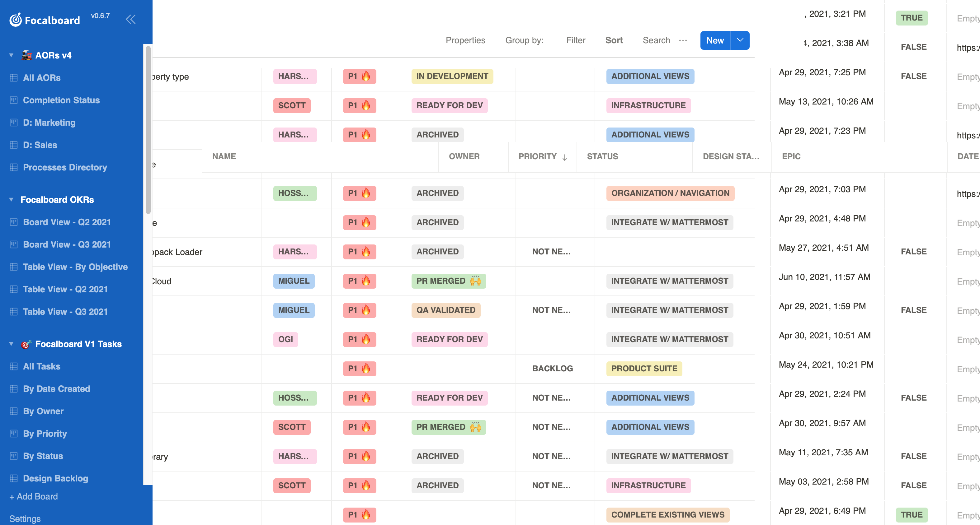Click the QA VALIDATED status tag
The width and height of the screenshot is (980, 525).
pos(445,311)
